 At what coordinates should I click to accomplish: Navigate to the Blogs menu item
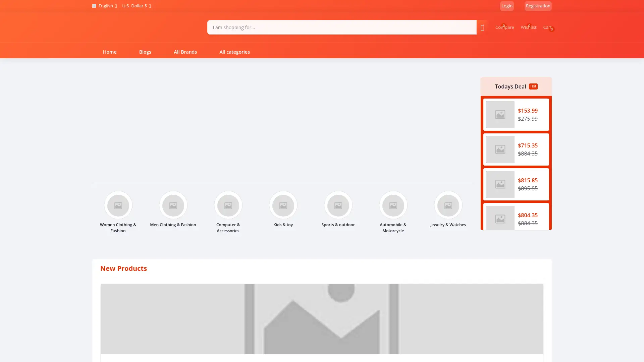pyautogui.click(x=145, y=52)
